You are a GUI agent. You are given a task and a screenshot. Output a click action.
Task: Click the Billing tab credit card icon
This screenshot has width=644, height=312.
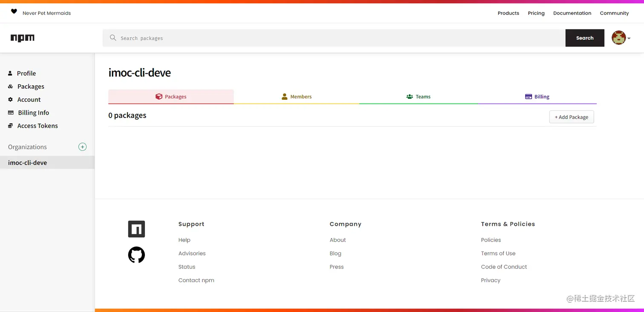point(529,97)
